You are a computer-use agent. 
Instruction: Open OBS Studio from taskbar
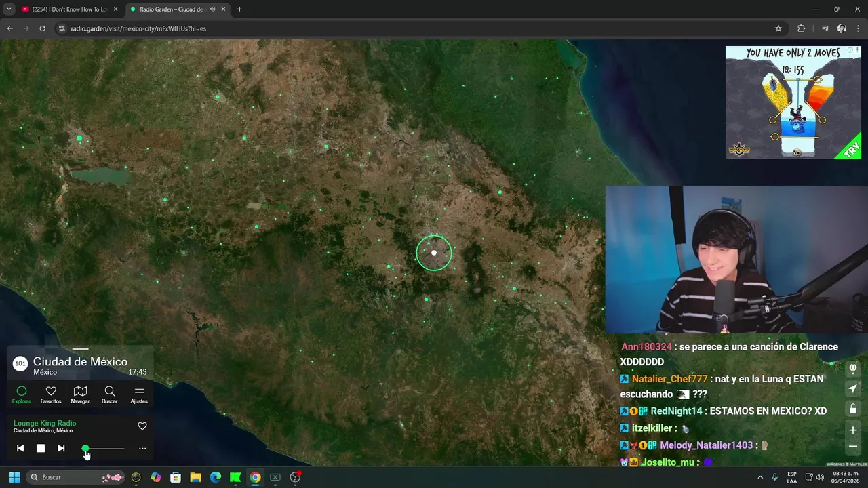295,477
